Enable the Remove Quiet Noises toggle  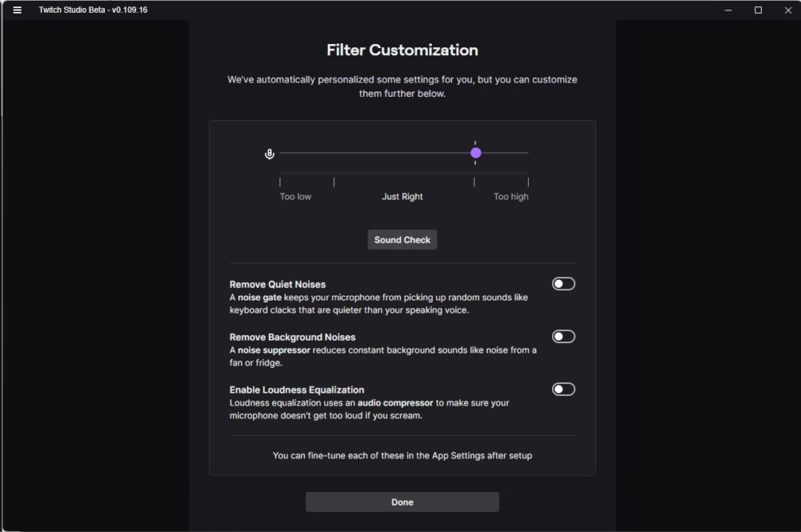(x=563, y=284)
